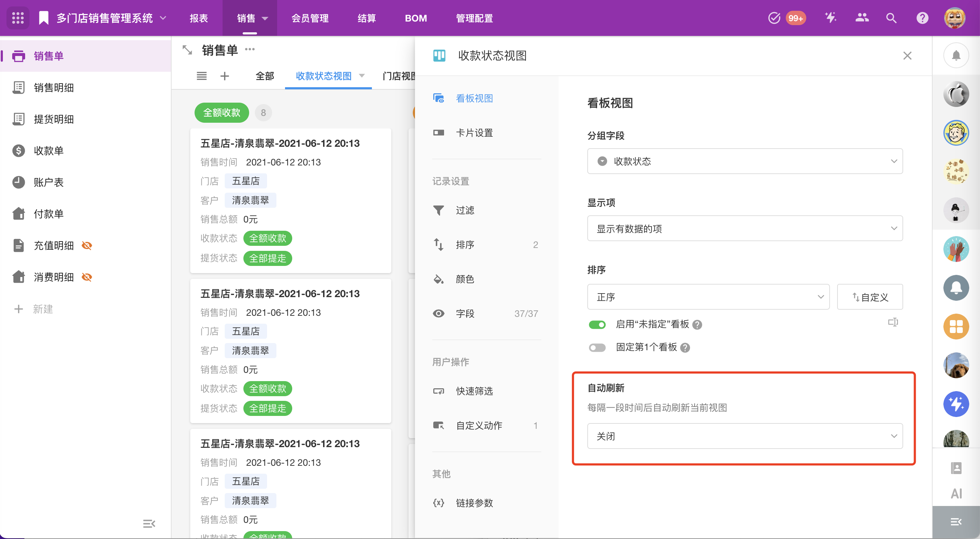Switch to the 门店视图 tab

pos(399,76)
